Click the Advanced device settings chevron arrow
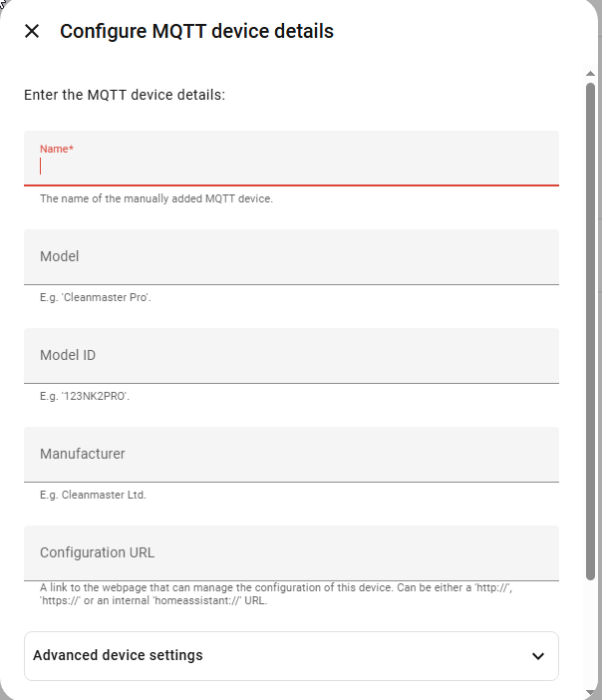Image resolution: width=602 pixels, height=700 pixels. pos(538,656)
